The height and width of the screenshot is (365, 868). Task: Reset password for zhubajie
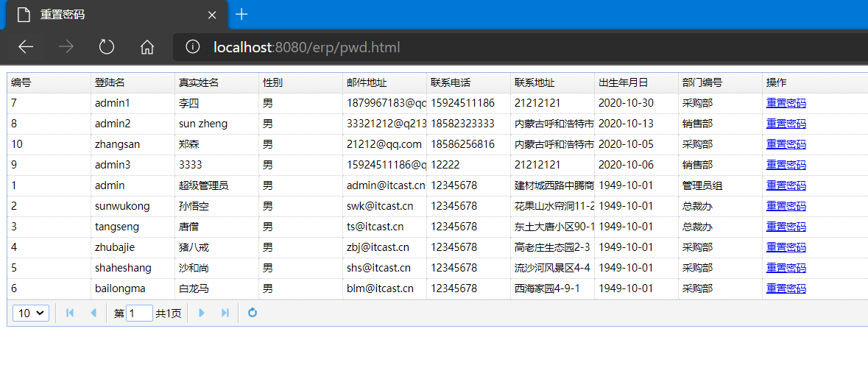pyautogui.click(x=786, y=247)
